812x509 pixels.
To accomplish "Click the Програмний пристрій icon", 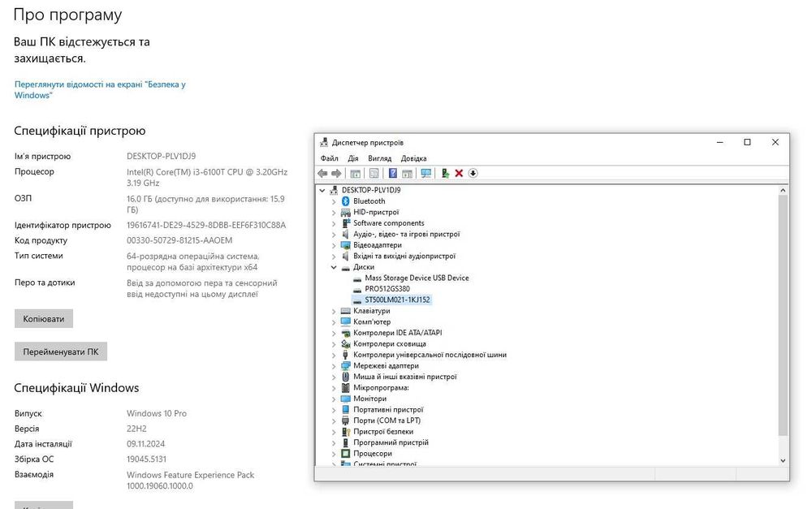I will click(345, 442).
